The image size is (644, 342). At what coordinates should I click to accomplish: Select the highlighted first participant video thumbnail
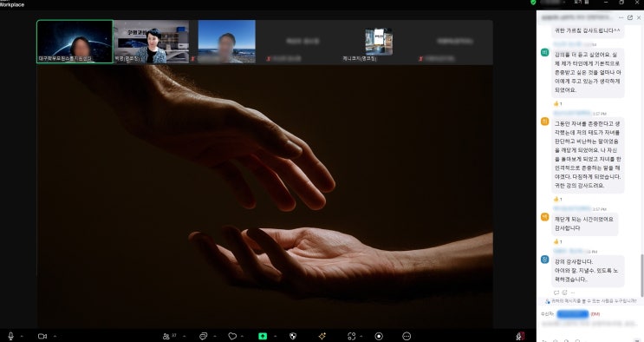75,42
